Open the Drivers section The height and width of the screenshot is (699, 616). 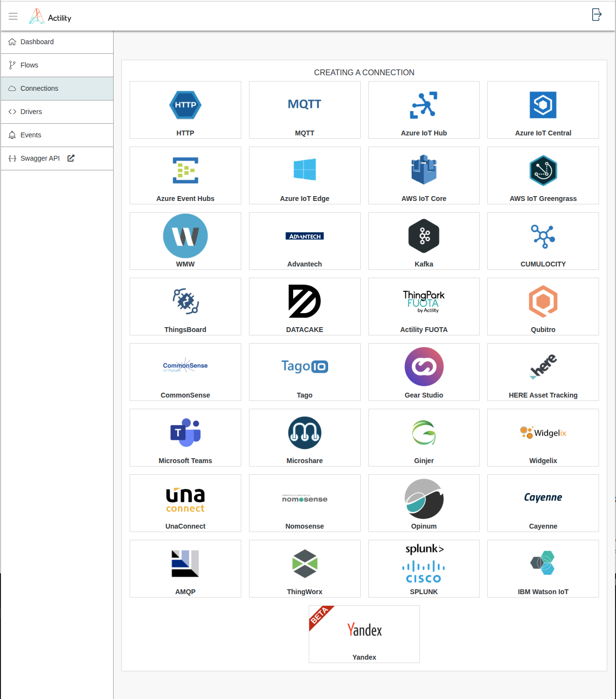(x=57, y=112)
